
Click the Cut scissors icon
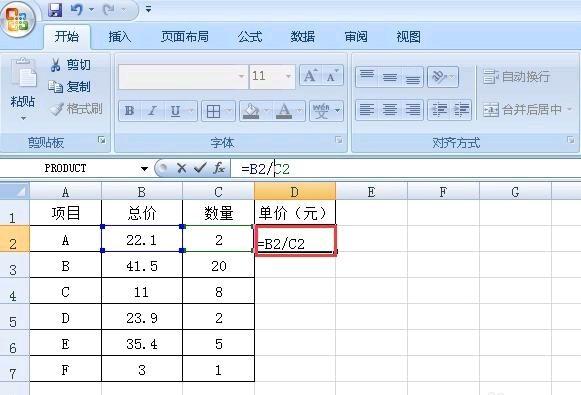coord(56,65)
